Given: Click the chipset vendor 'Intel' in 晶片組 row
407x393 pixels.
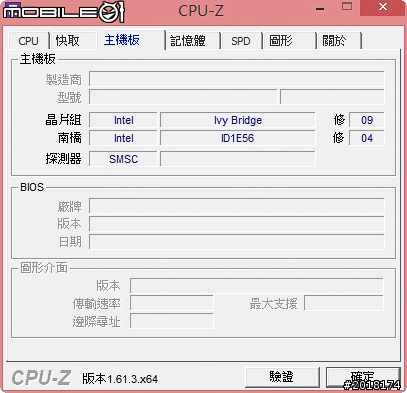Looking at the screenshot, I should coord(123,120).
